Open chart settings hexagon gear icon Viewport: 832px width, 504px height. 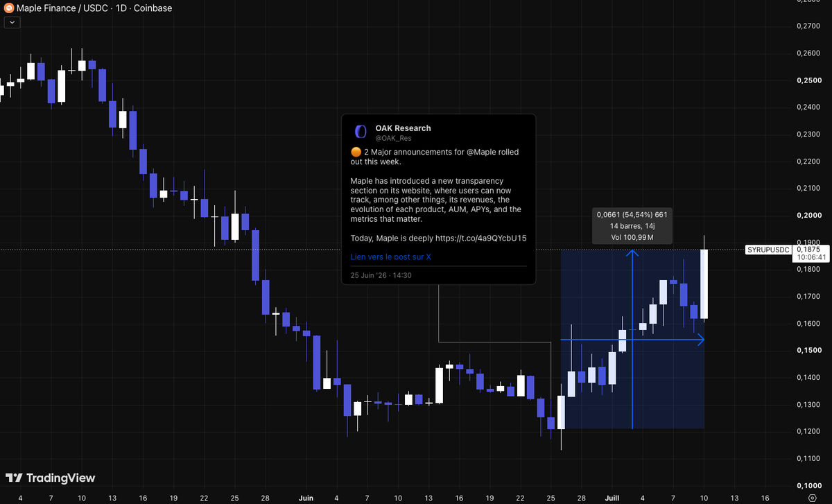(812, 497)
